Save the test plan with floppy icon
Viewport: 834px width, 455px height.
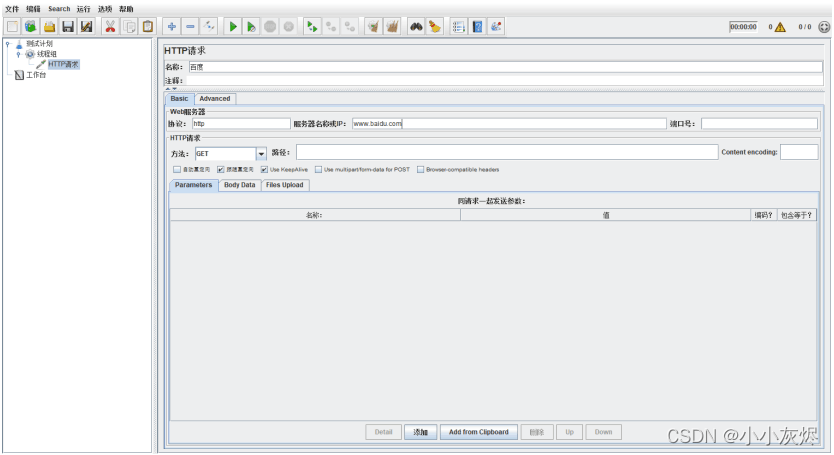click(68, 26)
